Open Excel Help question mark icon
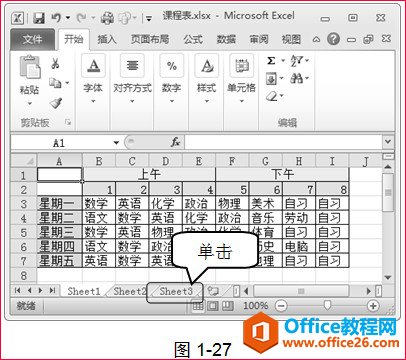The height and width of the screenshot is (360, 406). coord(333,39)
